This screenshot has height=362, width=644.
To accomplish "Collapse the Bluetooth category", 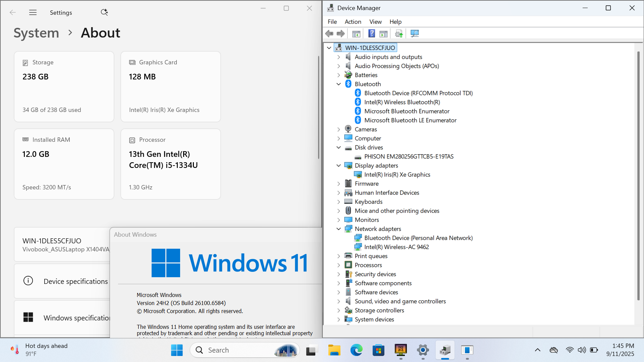I will pyautogui.click(x=338, y=84).
